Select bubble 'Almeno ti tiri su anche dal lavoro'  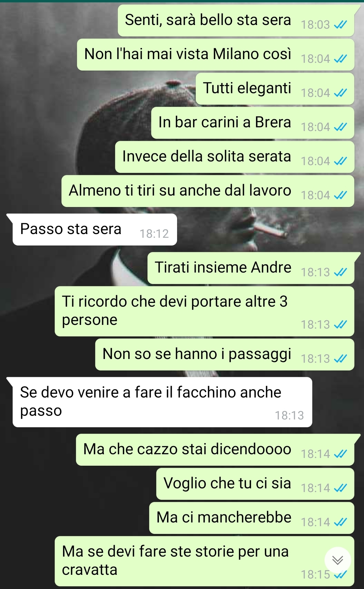coord(208,191)
